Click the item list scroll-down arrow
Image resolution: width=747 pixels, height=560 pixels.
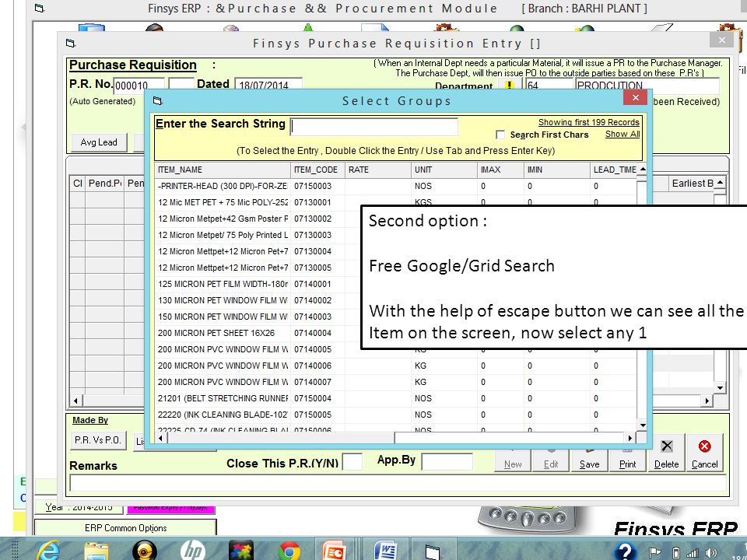click(642, 425)
